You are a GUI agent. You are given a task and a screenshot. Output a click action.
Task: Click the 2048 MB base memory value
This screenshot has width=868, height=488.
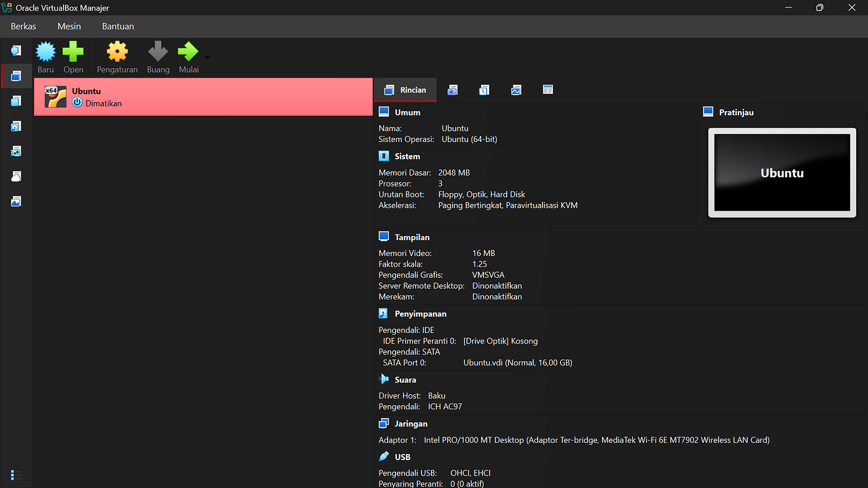click(x=454, y=172)
